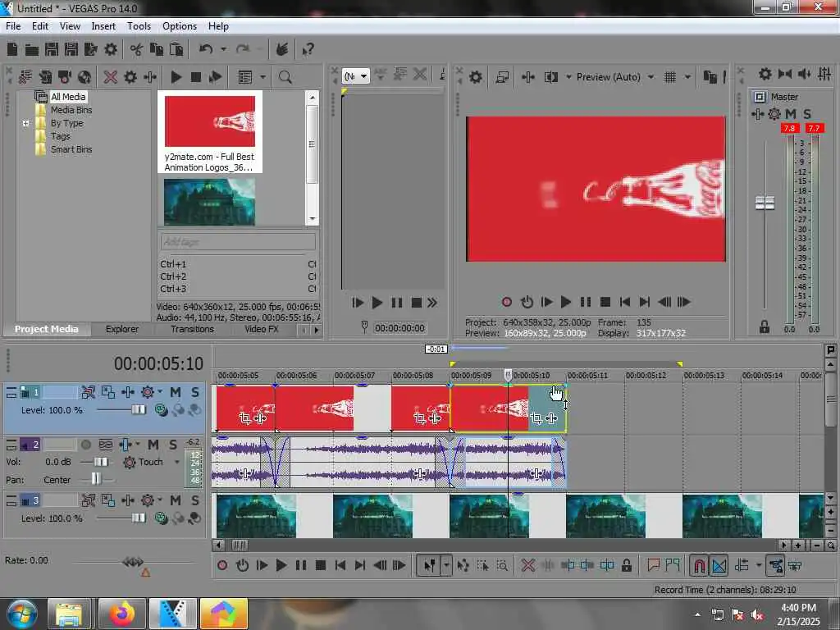840x630 pixels.
Task: Expand the By Type folder
Action: point(25,123)
